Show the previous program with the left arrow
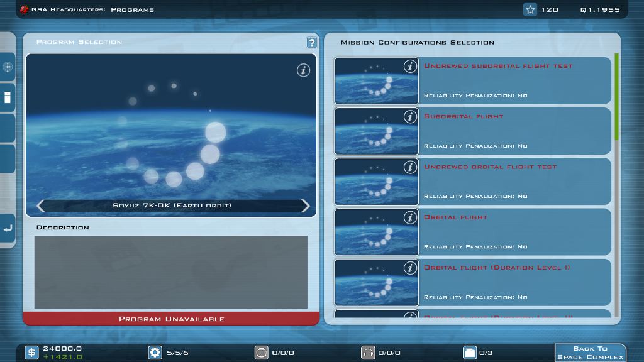 pos(41,205)
